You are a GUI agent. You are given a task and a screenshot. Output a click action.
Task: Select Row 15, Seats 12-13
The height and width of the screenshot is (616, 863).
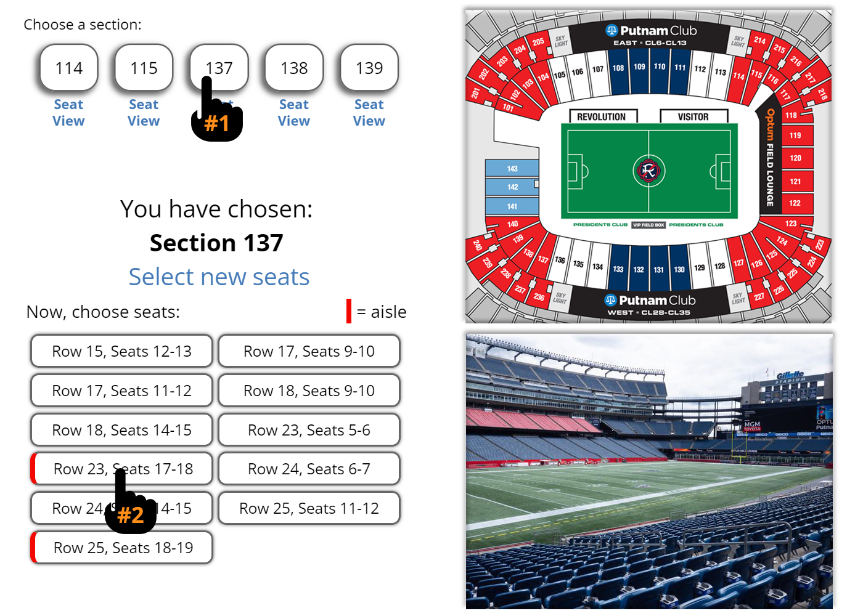tap(121, 351)
